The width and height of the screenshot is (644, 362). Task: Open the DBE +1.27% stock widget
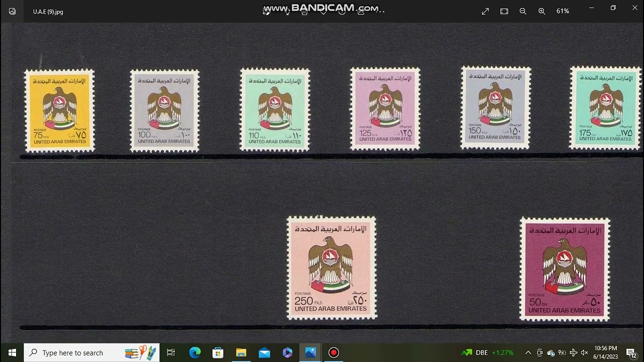click(x=488, y=352)
